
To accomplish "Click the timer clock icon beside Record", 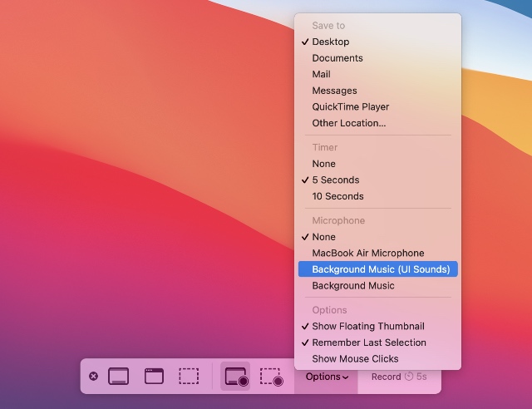I will [x=409, y=377].
